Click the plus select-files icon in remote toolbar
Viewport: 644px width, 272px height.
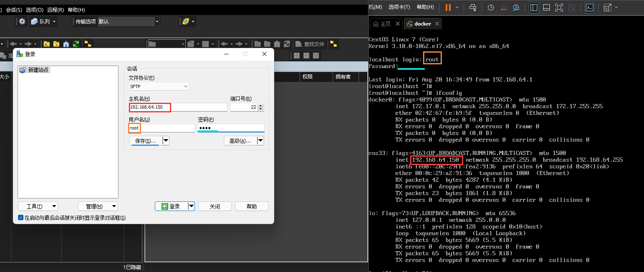click(x=297, y=56)
